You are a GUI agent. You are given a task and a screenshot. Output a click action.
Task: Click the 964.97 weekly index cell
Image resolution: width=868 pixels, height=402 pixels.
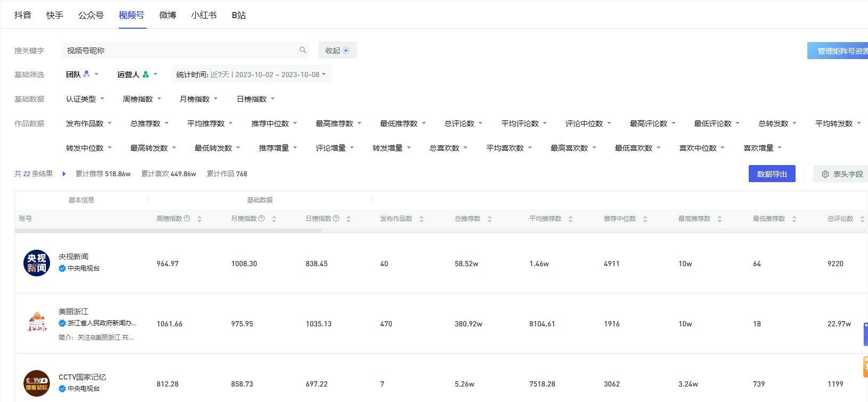[x=168, y=264]
